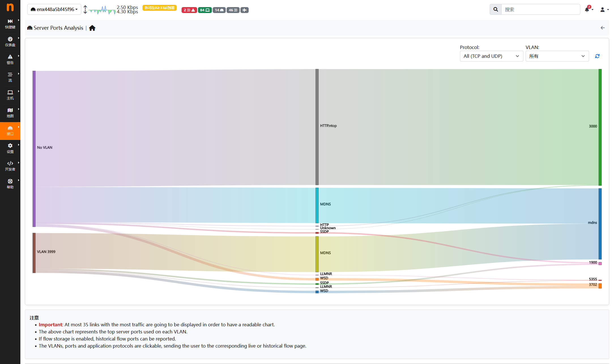
Task: Click the back arrow icon
Action: click(602, 28)
